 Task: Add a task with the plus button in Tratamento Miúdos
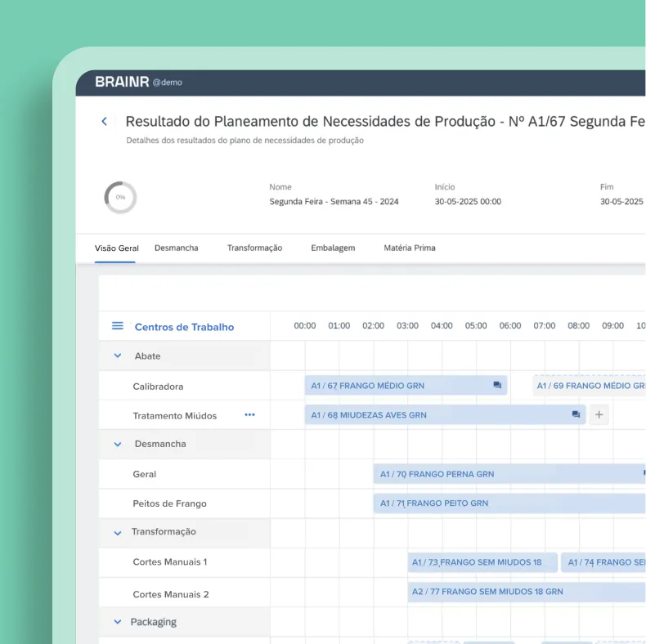click(x=599, y=414)
